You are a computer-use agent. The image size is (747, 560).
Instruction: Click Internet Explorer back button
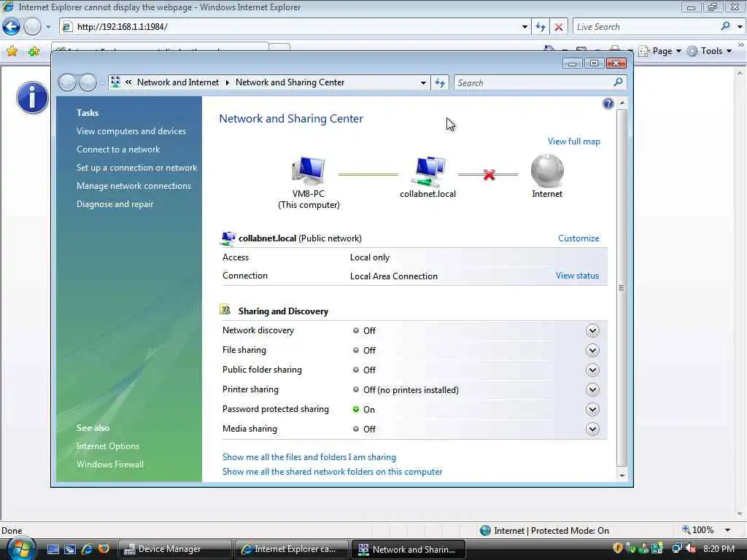pyautogui.click(x=12, y=27)
